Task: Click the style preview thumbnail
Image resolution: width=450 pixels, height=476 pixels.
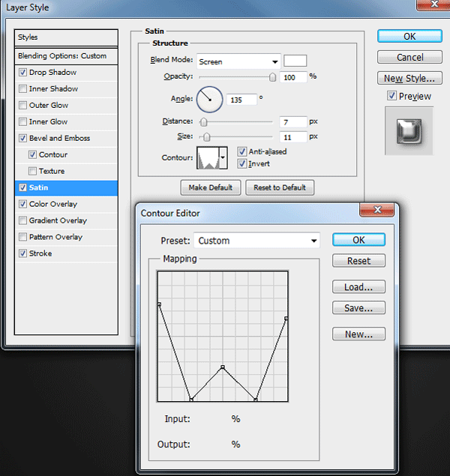Action: coord(409,131)
